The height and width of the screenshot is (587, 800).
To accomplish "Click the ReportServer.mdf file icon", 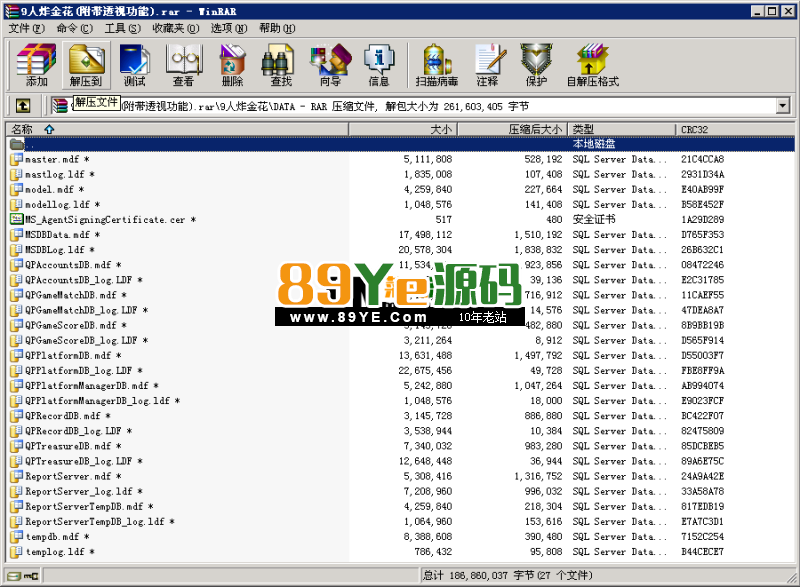I will [x=17, y=476].
